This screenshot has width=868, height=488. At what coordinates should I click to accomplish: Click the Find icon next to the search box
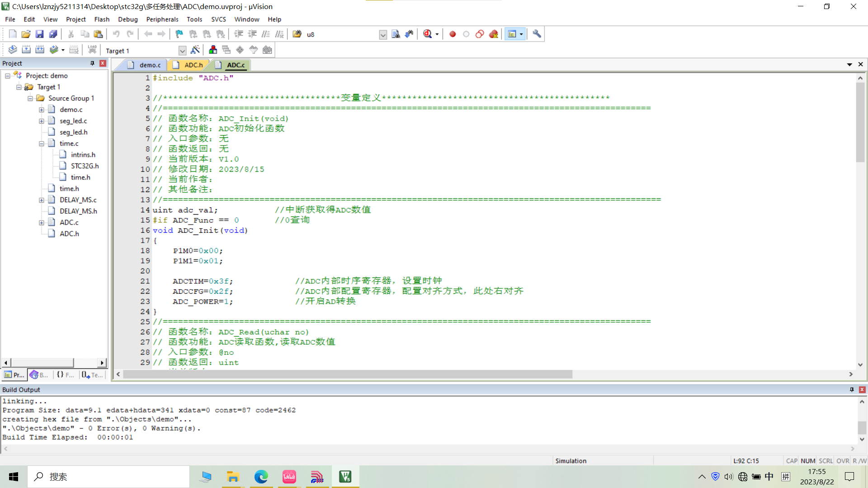[396, 34]
